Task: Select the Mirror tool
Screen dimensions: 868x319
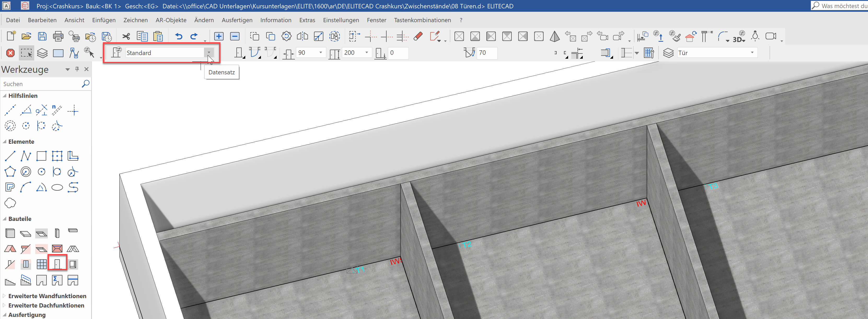Action: 302,36
